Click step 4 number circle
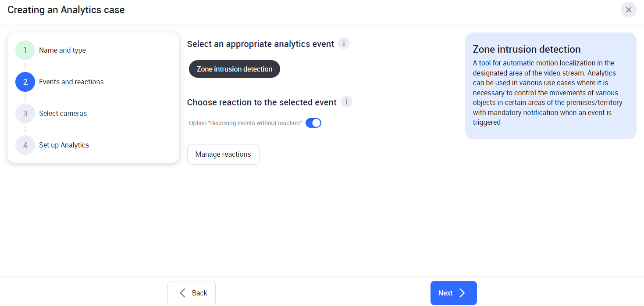Screen dimensions: 644x306 pyautogui.click(x=25, y=145)
